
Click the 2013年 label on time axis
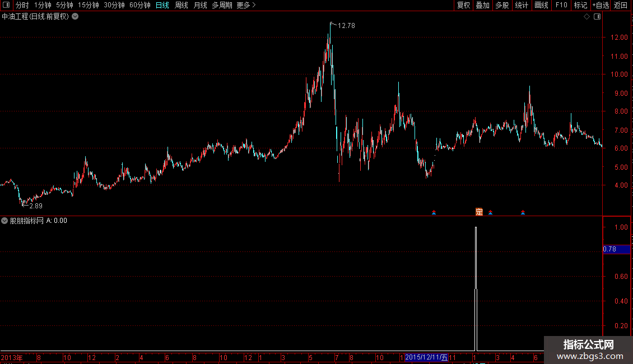click(12, 357)
